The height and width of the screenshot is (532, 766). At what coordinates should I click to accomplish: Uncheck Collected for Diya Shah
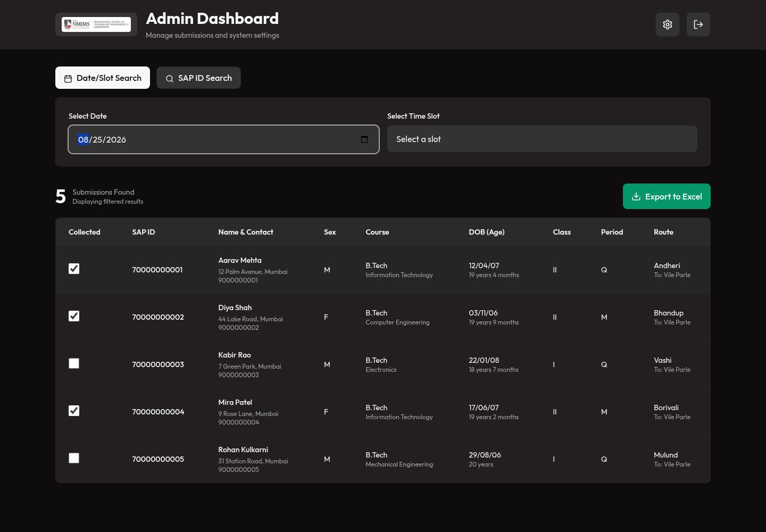point(74,316)
